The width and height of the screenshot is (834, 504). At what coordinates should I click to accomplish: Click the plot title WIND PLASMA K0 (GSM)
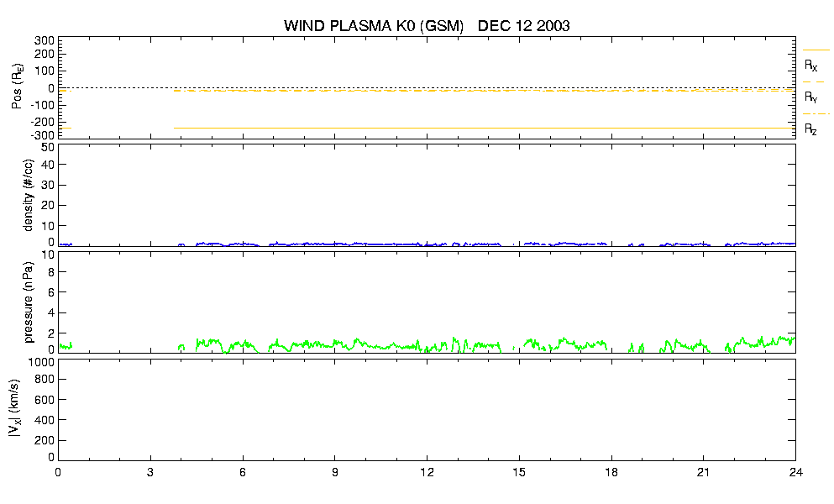click(374, 26)
